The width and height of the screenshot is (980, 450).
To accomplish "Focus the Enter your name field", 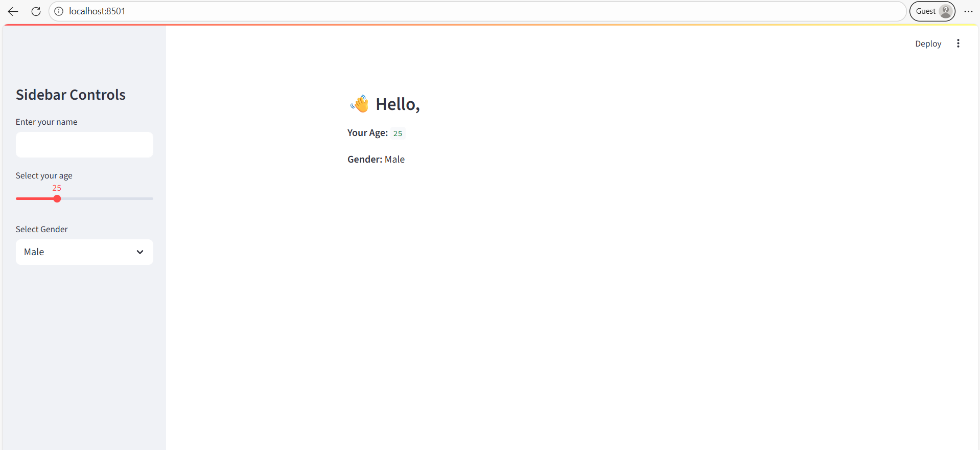I will point(84,145).
